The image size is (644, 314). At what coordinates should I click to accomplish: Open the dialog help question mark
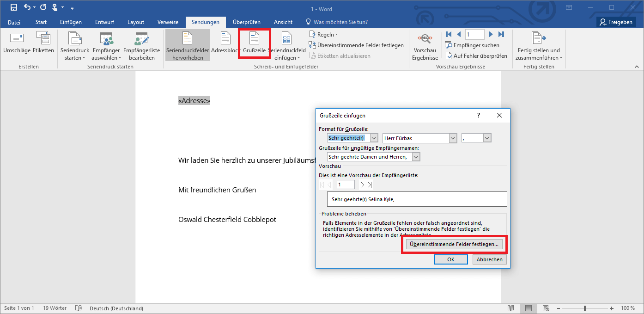pyautogui.click(x=478, y=115)
